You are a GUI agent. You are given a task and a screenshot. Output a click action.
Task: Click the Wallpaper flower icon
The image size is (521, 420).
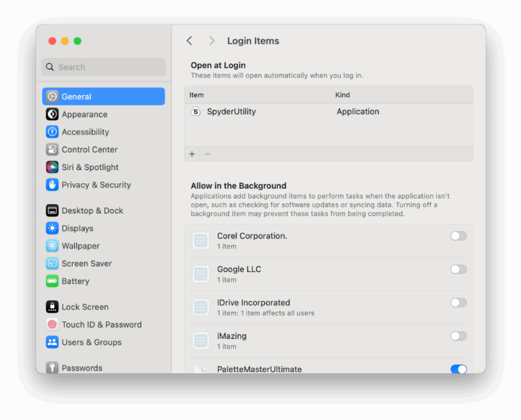point(52,246)
